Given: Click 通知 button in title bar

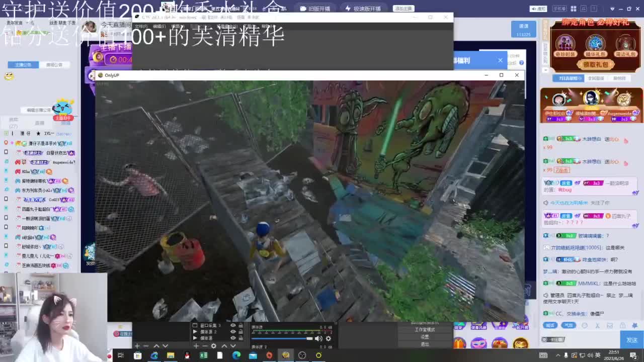Looking at the screenshot, I should [538, 9].
